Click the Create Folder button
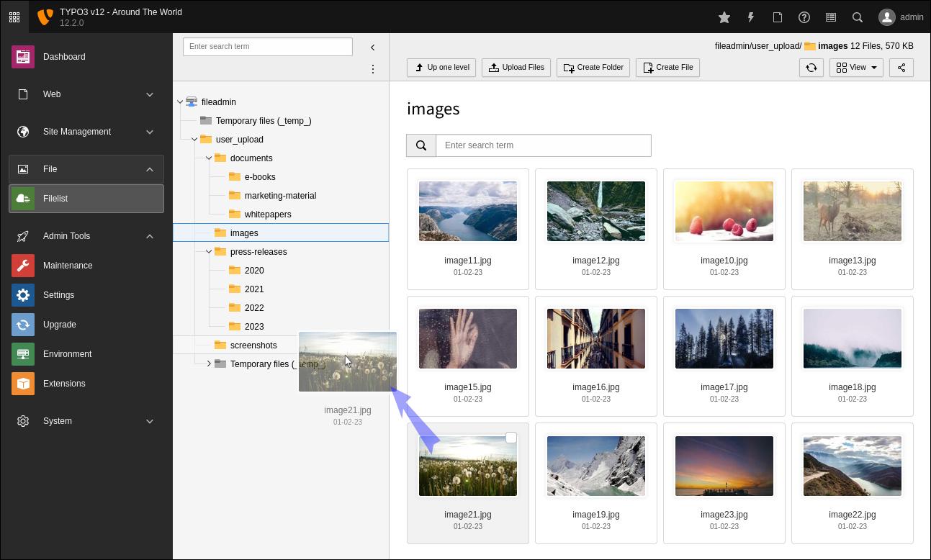The width and height of the screenshot is (931, 560). click(x=593, y=67)
